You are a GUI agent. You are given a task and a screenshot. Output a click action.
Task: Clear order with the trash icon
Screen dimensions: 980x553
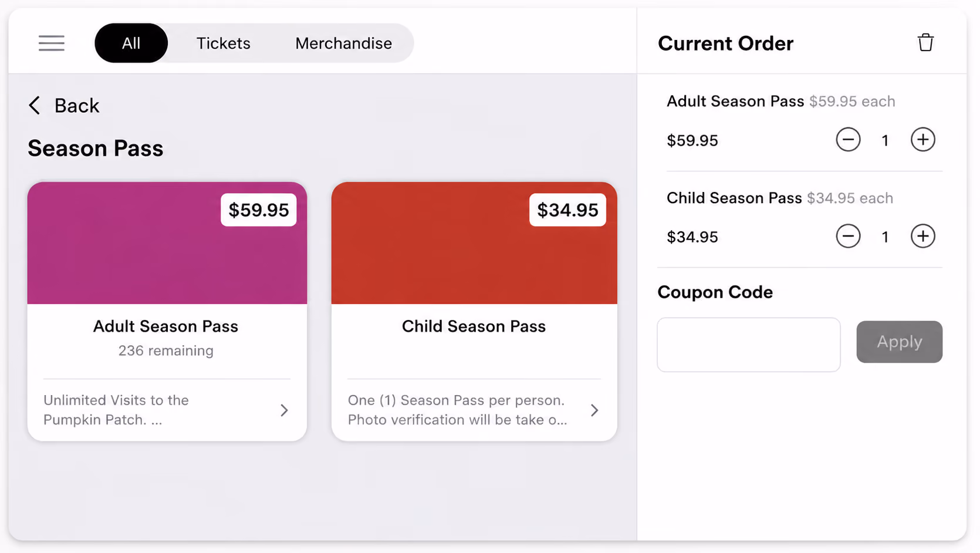pyautogui.click(x=925, y=43)
